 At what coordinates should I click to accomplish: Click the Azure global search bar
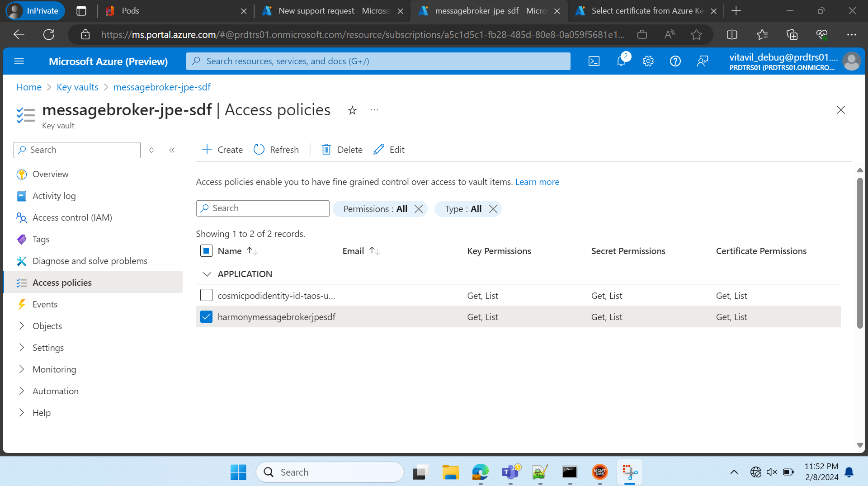[x=378, y=61]
